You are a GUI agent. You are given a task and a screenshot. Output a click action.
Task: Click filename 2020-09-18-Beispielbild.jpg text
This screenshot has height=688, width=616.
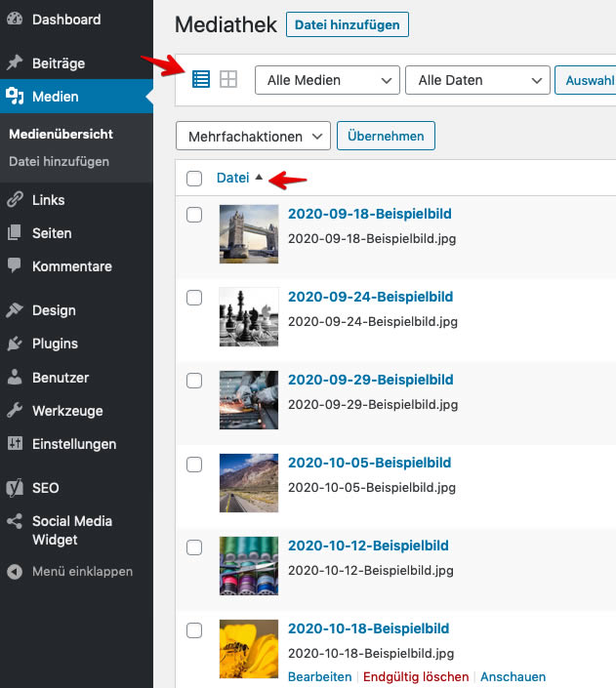point(372,239)
